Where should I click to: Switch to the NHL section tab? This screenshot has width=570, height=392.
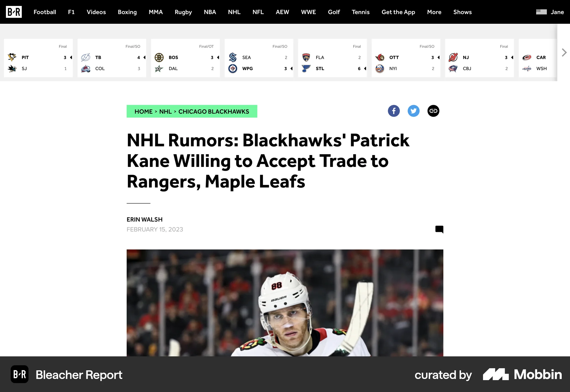[x=234, y=12]
